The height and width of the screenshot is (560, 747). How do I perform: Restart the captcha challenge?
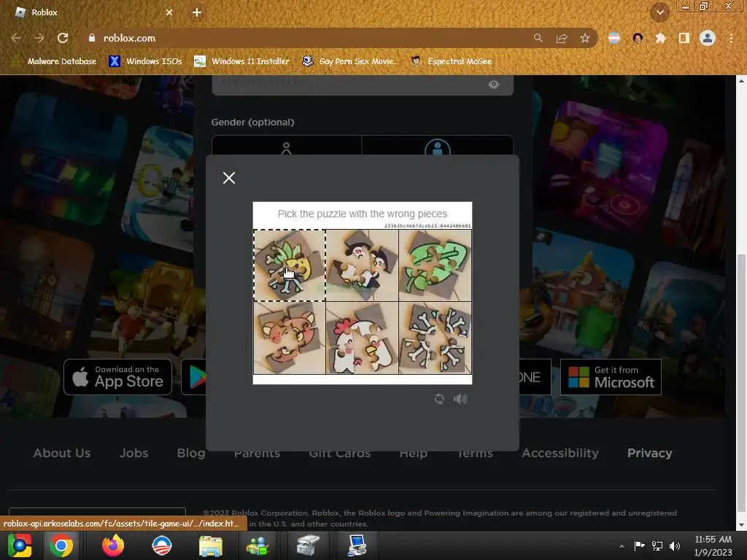(439, 399)
